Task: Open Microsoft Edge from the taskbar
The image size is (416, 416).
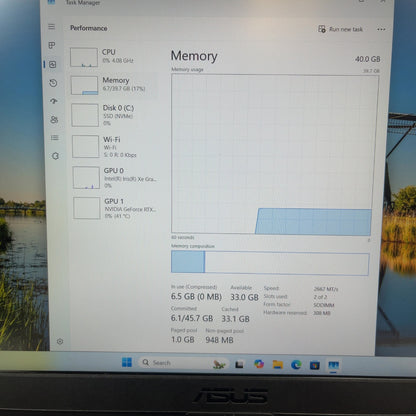Action: click(296, 365)
